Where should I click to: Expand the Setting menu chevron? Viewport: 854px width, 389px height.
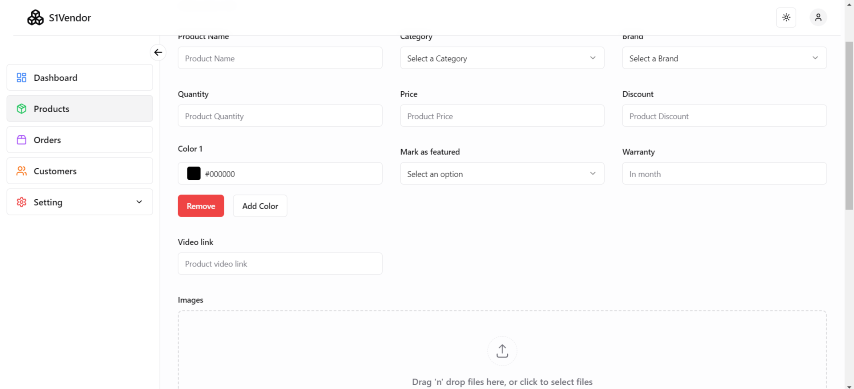click(x=139, y=202)
